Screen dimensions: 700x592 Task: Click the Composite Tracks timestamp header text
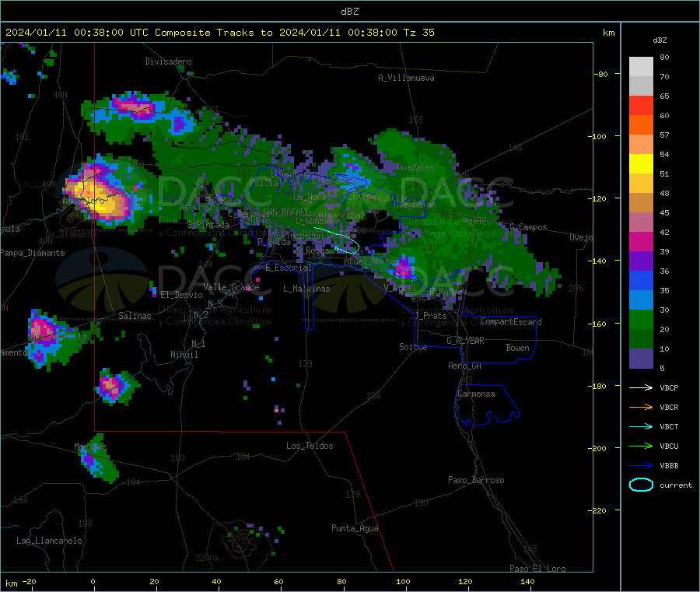tap(220, 33)
